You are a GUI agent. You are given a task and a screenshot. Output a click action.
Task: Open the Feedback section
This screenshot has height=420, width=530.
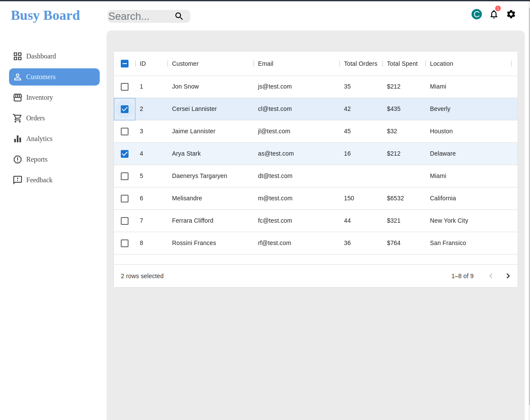tap(39, 180)
